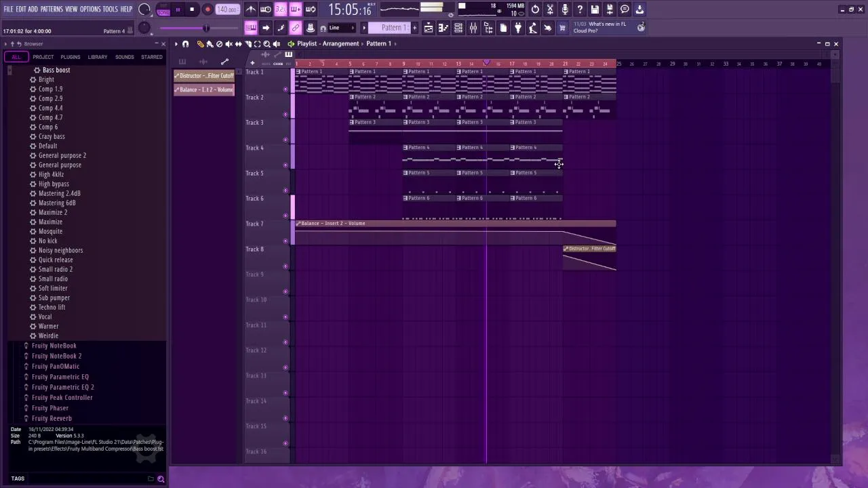Mute Track 1 with its green dot
Screen dimensions: 868x488
click(285, 89)
